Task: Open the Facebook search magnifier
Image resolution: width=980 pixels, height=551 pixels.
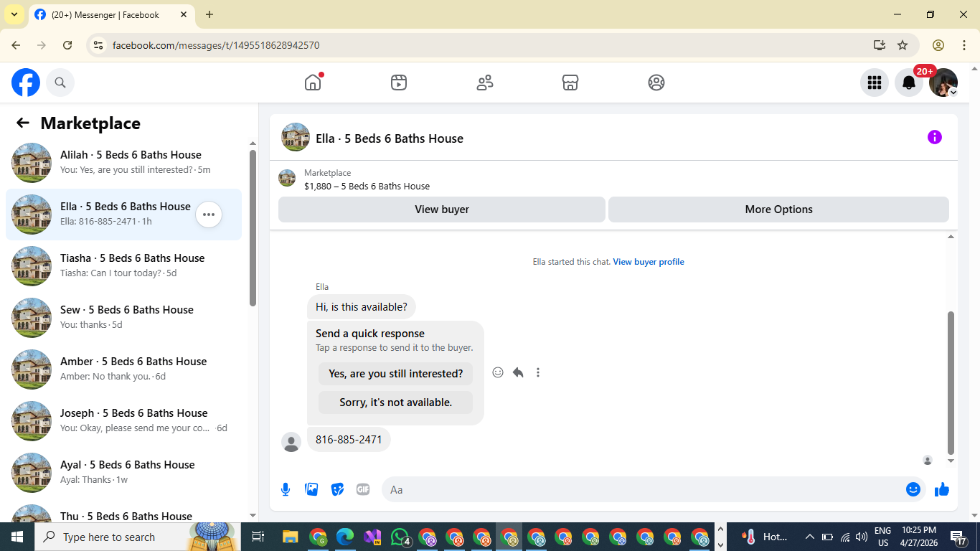Action: (x=60, y=83)
